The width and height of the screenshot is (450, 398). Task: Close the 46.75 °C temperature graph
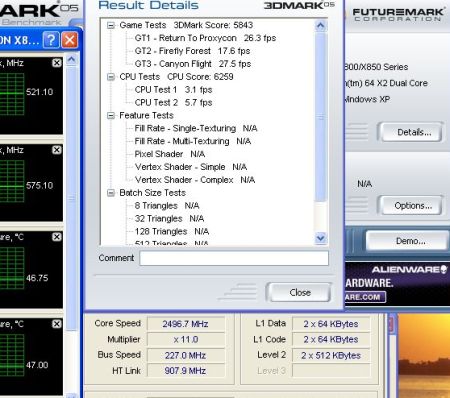(57, 237)
